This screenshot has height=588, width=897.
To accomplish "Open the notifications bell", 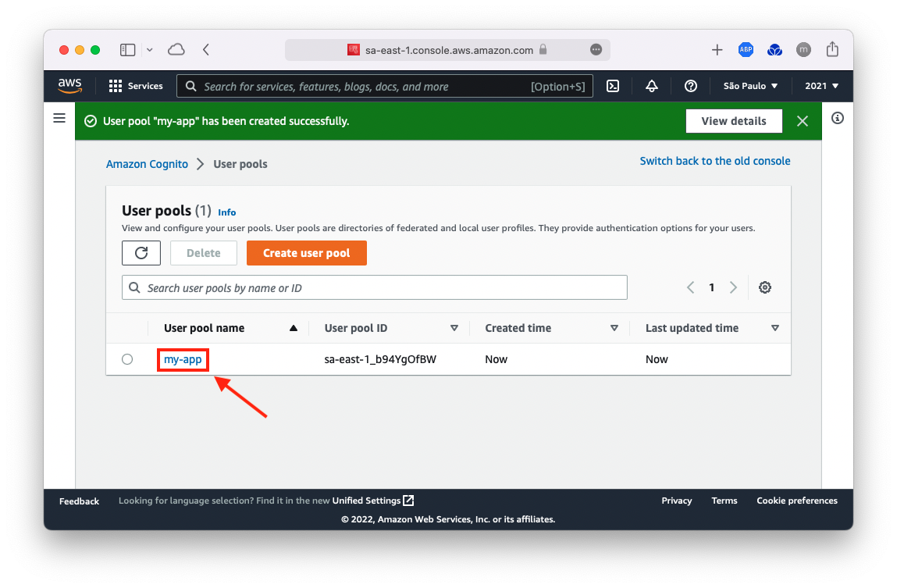I will tap(652, 86).
